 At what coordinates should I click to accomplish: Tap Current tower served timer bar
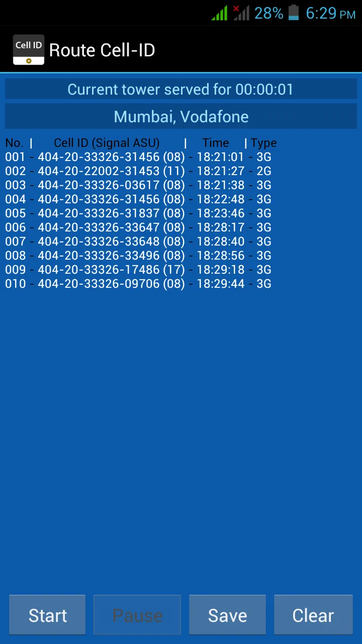(181, 90)
